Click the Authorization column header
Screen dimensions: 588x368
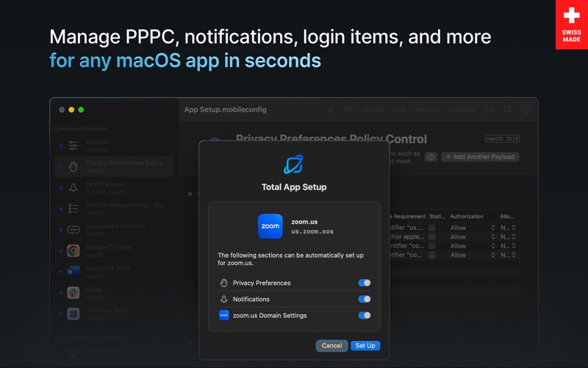pos(467,216)
